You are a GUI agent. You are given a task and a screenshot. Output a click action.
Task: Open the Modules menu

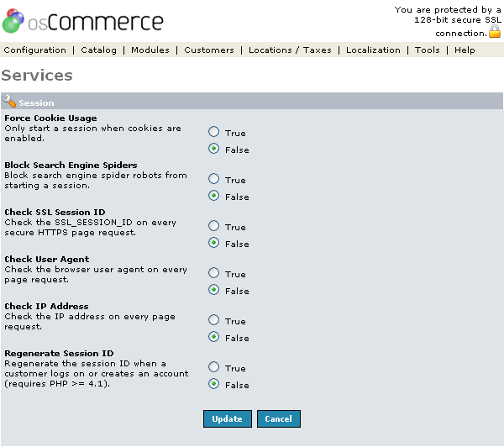tap(150, 50)
